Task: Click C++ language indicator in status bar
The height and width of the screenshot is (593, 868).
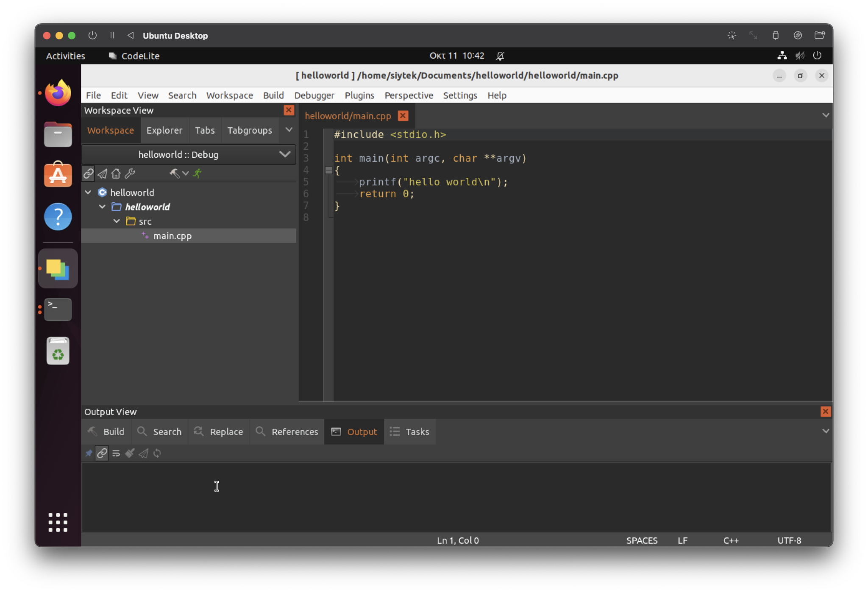Action: pos(731,540)
